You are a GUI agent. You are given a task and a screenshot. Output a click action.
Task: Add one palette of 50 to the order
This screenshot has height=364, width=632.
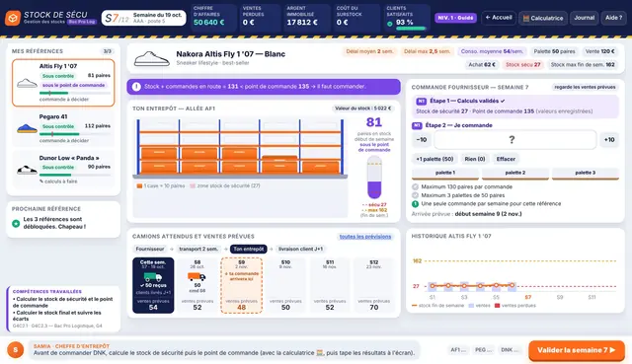pos(434,159)
